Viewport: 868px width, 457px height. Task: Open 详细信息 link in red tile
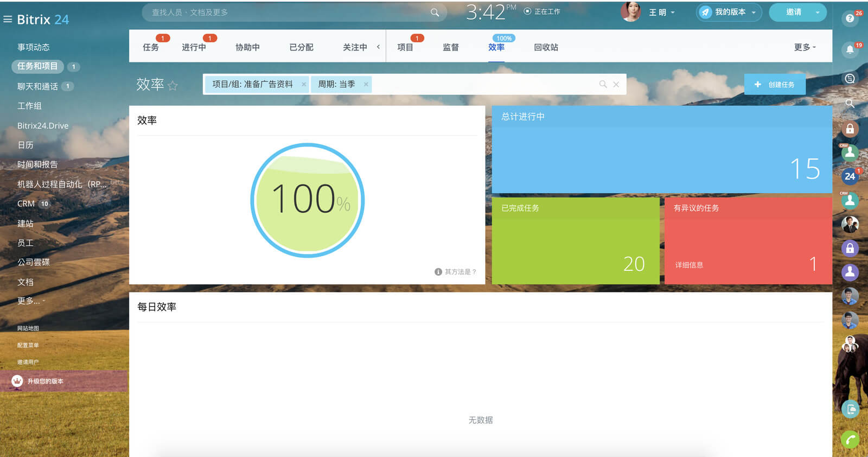(689, 265)
